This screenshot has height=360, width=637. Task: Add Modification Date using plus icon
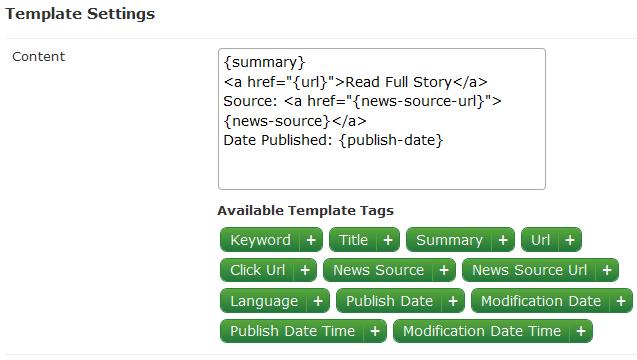[621, 301]
